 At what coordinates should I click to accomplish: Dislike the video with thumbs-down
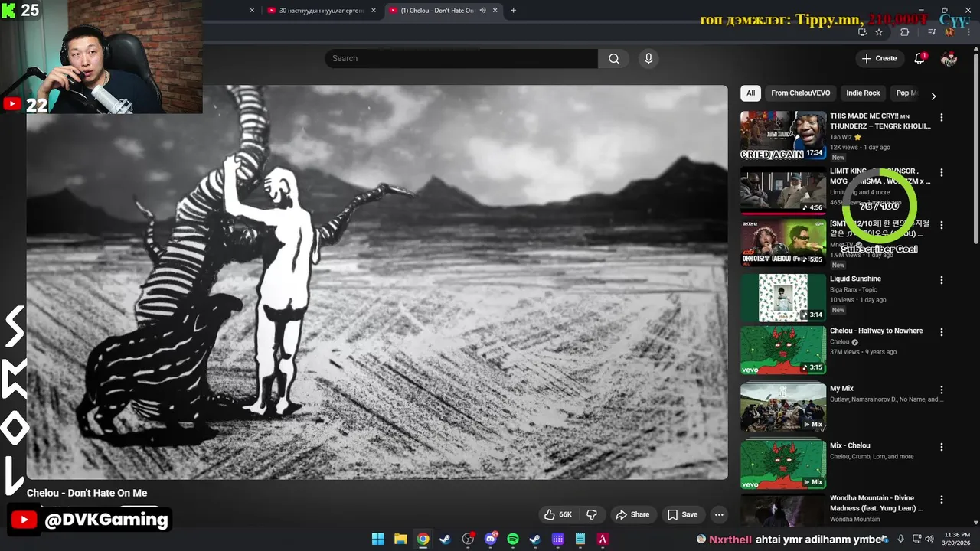(x=591, y=514)
